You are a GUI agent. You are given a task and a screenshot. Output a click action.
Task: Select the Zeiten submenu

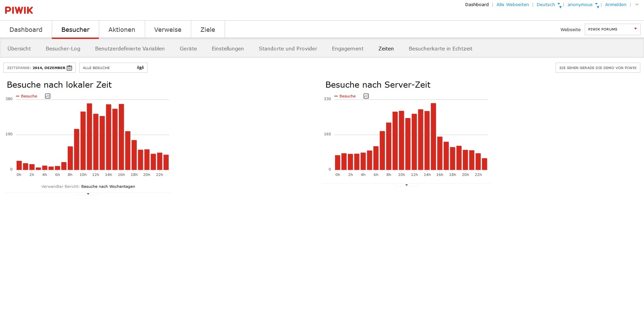386,49
